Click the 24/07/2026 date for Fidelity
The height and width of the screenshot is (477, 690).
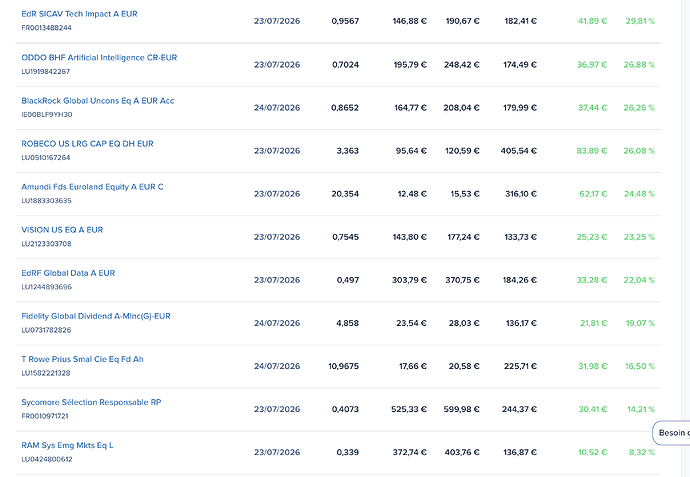[x=277, y=323]
